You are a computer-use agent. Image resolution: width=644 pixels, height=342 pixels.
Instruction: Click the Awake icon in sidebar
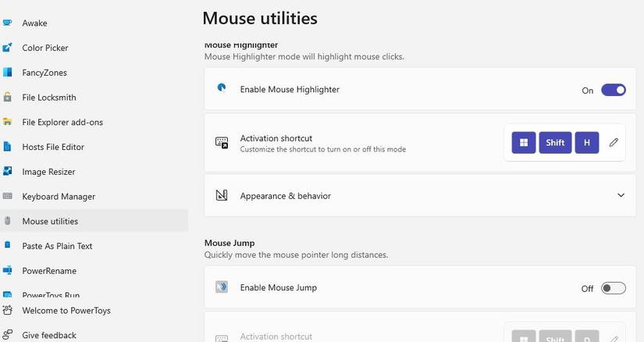(x=8, y=23)
